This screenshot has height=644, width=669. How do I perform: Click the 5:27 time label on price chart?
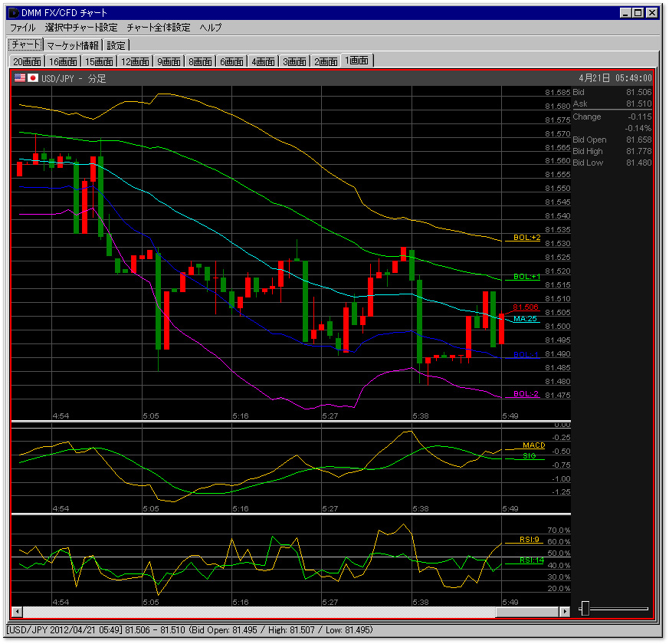[330, 416]
